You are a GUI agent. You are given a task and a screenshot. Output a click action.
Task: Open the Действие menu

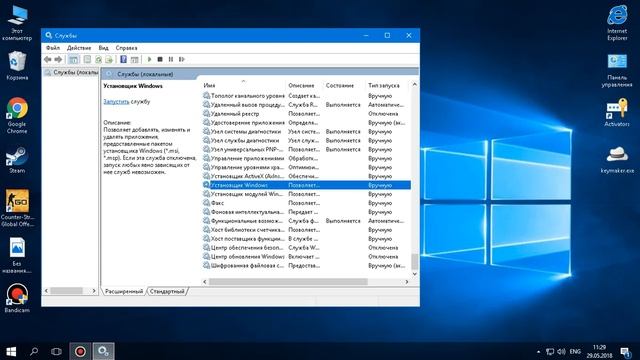pyautogui.click(x=79, y=48)
